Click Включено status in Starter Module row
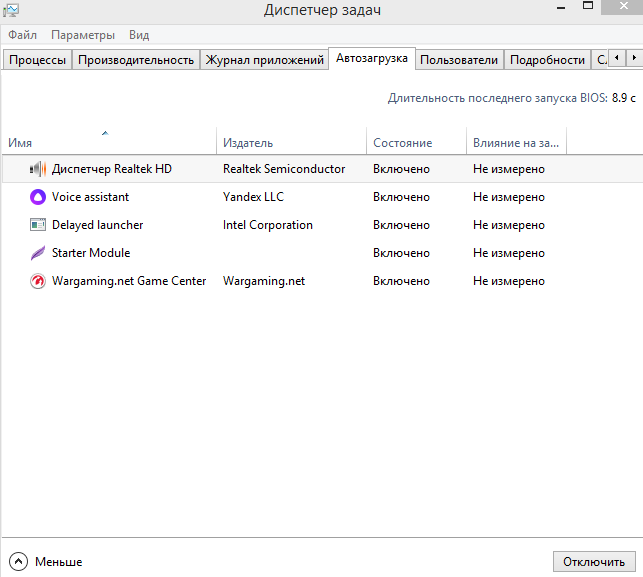 coord(401,253)
